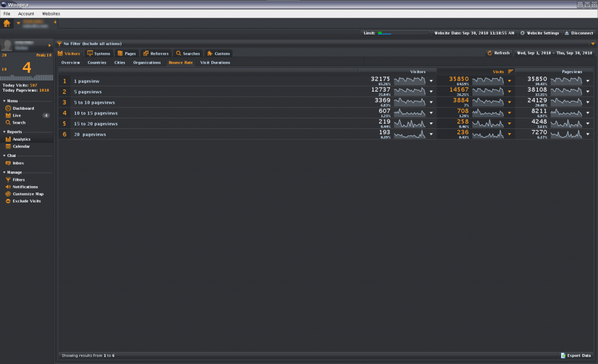Image resolution: width=598 pixels, height=364 pixels.
Task: Open the Filters funnel icon in Manage
Action: point(8,180)
